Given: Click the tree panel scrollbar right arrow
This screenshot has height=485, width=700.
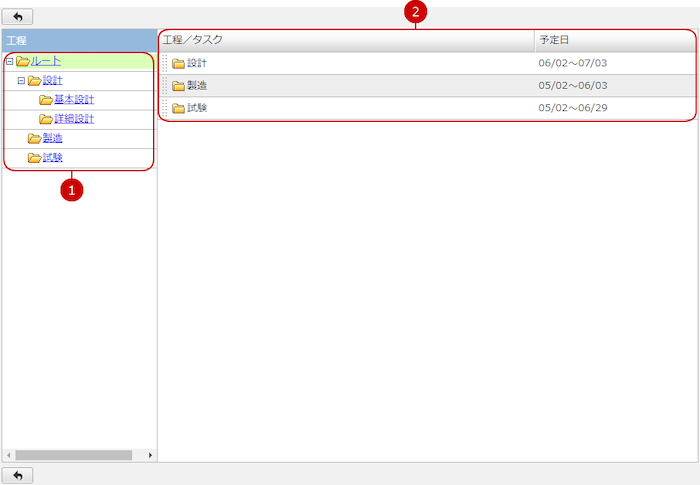Looking at the screenshot, I should pos(150,455).
